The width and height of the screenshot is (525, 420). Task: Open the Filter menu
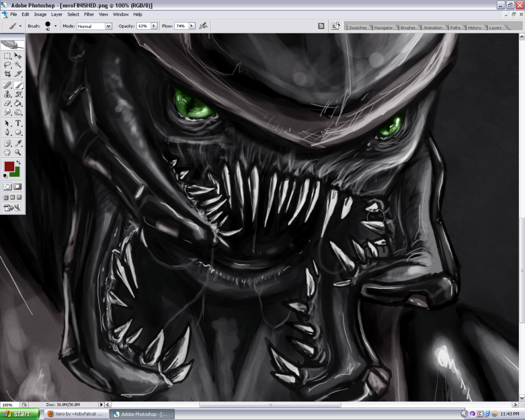click(x=89, y=14)
